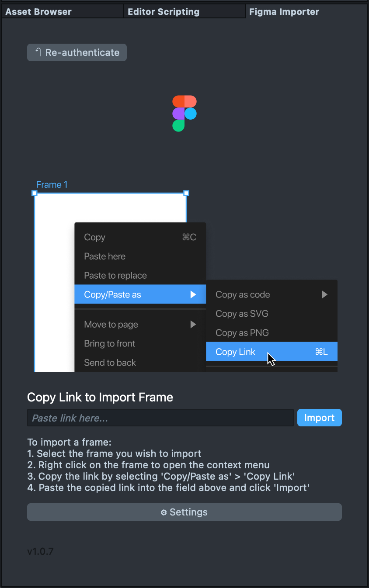Click the gear icon in Settings button

point(164,512)
